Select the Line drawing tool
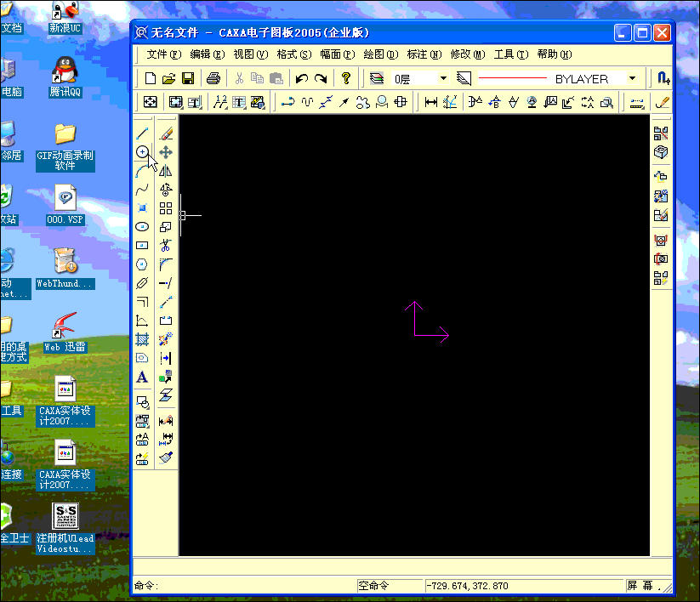Screen dimensions: 700x602 [142, 133]
